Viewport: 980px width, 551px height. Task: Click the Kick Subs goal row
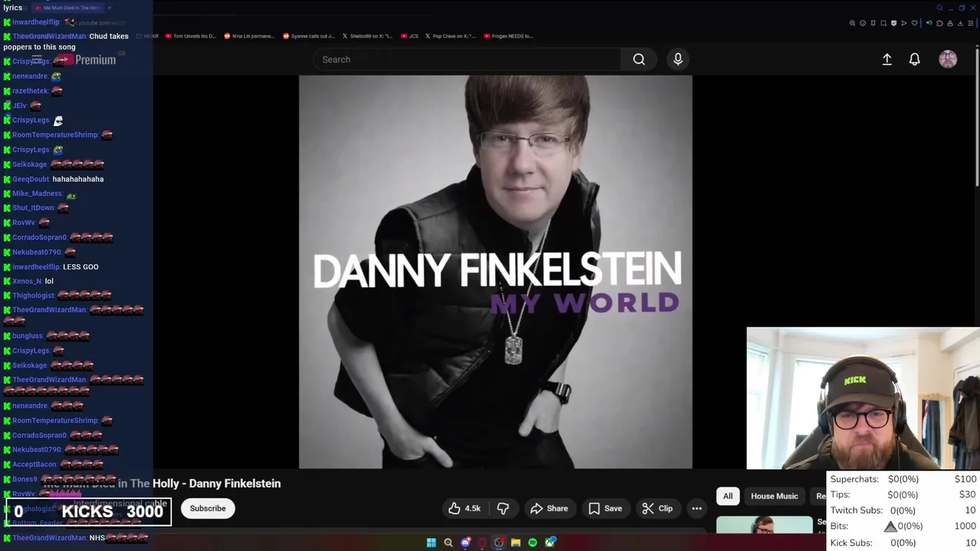[x=903, y=543]
